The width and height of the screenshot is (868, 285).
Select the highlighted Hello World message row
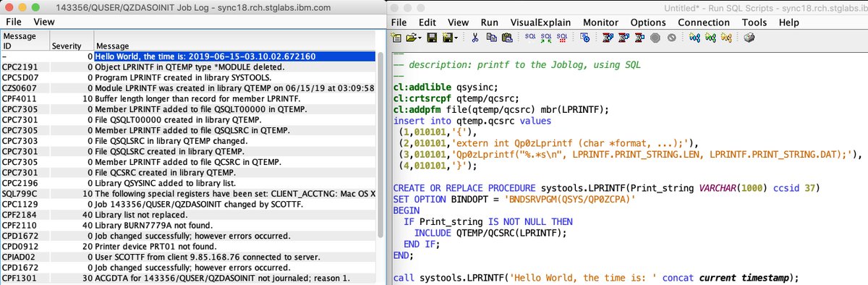pyautogui.click(x=188, y=56)
